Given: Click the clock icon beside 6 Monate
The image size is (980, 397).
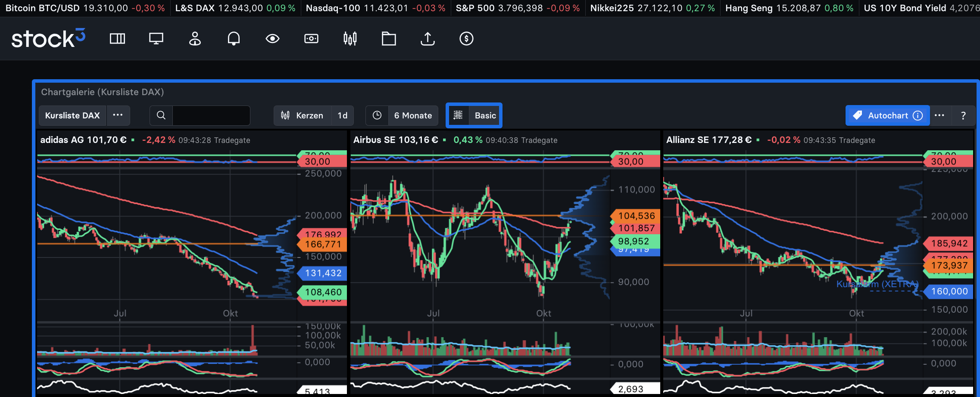Looking at the screenshot, I should pos(377,115).
